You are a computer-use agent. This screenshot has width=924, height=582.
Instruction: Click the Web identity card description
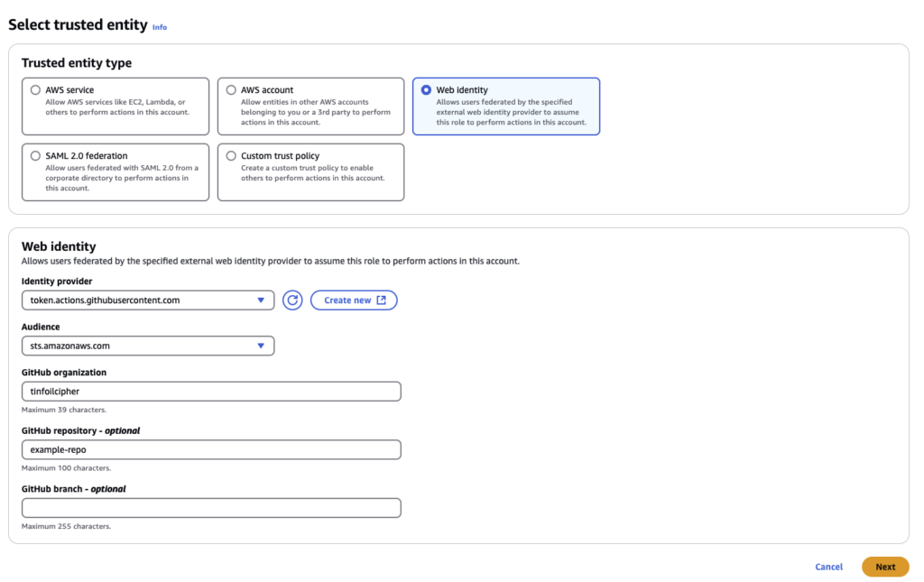pyautogui.click(x=511, y=112)
